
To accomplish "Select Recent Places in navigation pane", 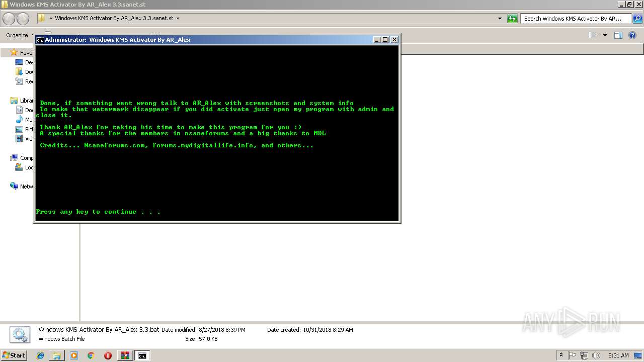I will 25,81.
